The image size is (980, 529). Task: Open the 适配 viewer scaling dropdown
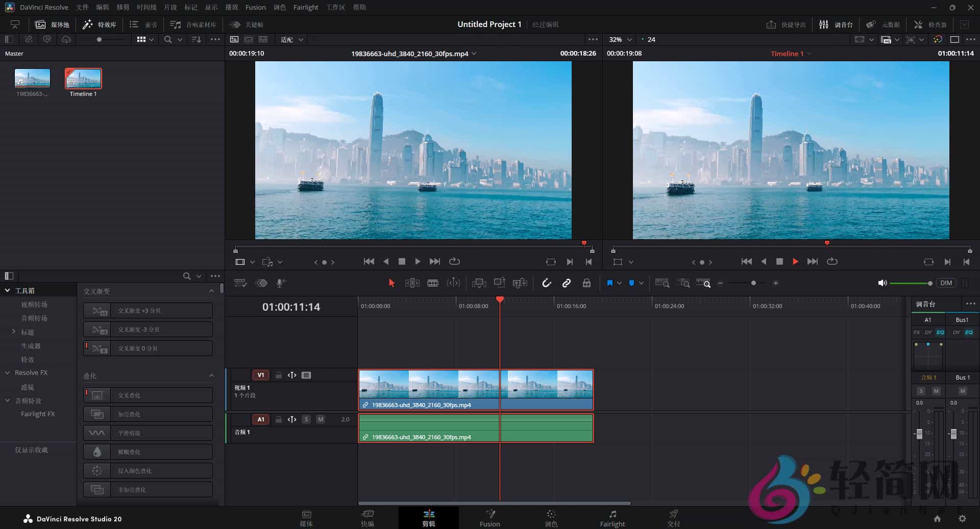[x=290, y=39]
